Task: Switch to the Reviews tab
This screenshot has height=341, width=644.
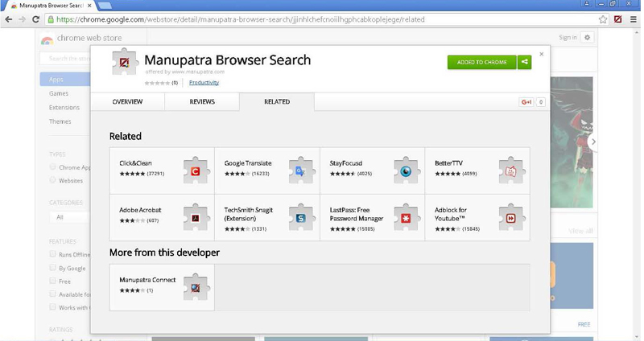Action: [202, 102]
